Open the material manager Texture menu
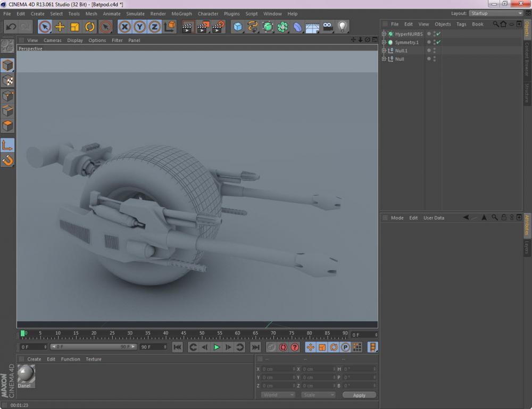Viewport: 532px width, 409px height. click(94, 359)
